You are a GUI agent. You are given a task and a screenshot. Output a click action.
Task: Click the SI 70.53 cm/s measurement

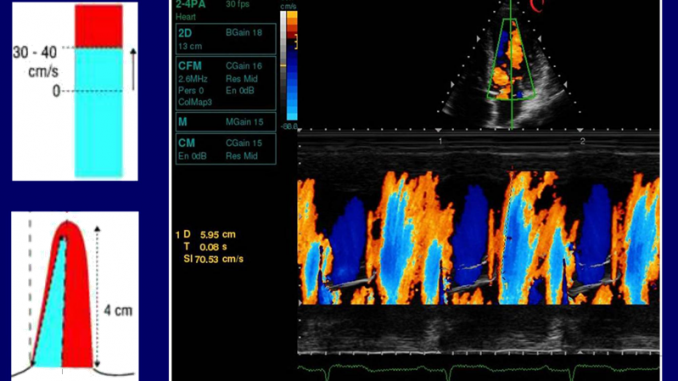[214, 259]
